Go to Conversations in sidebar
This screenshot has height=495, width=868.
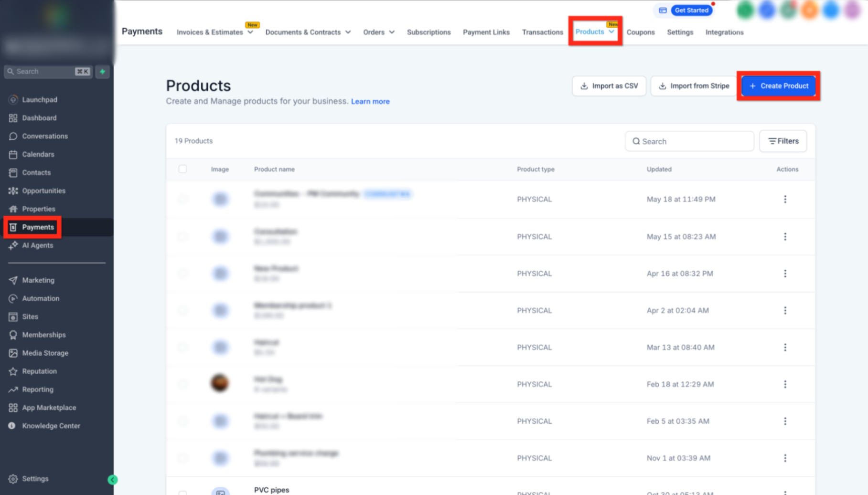click(x=45, y=136)
